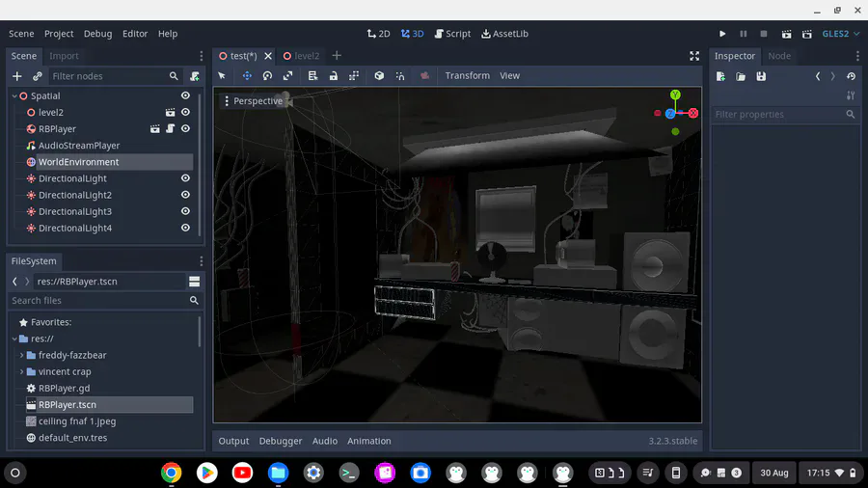Switch to the 2D workspace
The height and width of the screenshot is (488, 868).
pos(379,34)
